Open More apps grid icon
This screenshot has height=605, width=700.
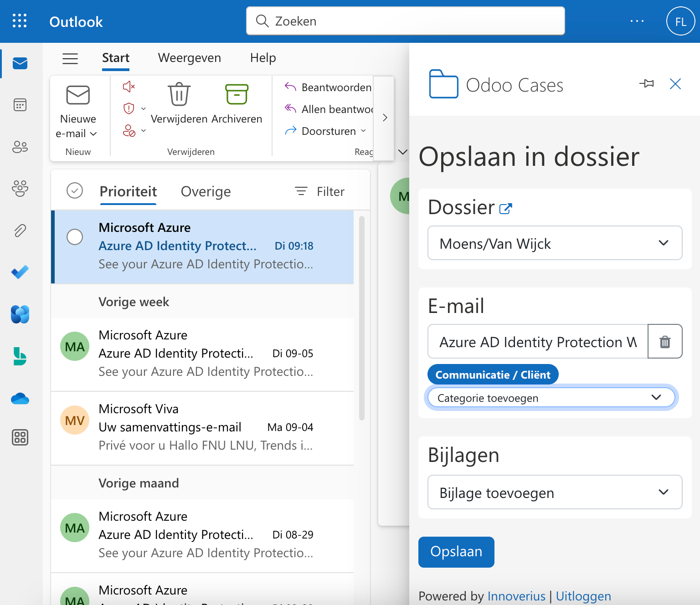[x=20, y=437]
